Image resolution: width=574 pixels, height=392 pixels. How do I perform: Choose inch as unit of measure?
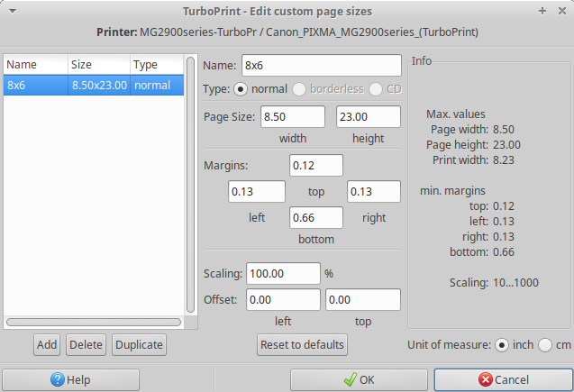coord(501,345)
